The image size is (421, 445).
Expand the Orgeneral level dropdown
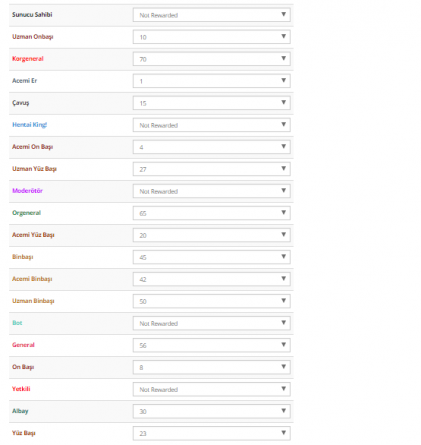[211, 213]
